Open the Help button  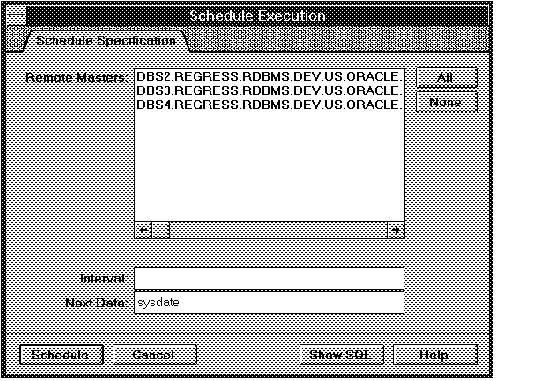tap(435, 355)
